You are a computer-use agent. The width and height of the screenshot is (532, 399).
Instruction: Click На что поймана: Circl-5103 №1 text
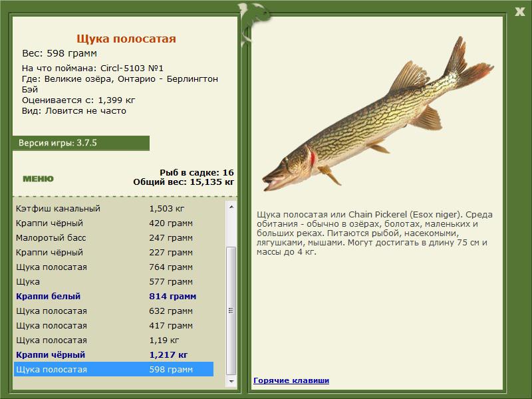92,68
